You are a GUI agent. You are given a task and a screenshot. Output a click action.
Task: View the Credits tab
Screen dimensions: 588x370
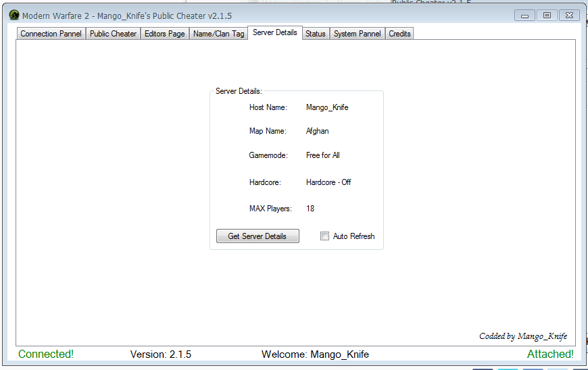coord(399,34)
